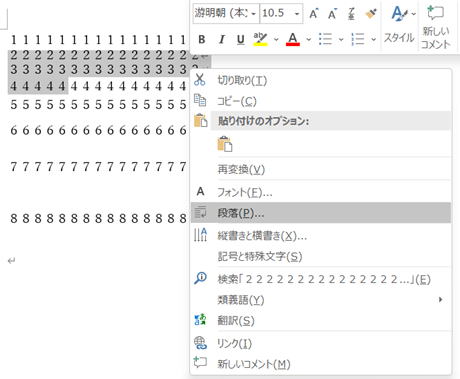Apply yellow text highlight color
The height and width of the screenshot is (379, 460).
click(260, 39)
